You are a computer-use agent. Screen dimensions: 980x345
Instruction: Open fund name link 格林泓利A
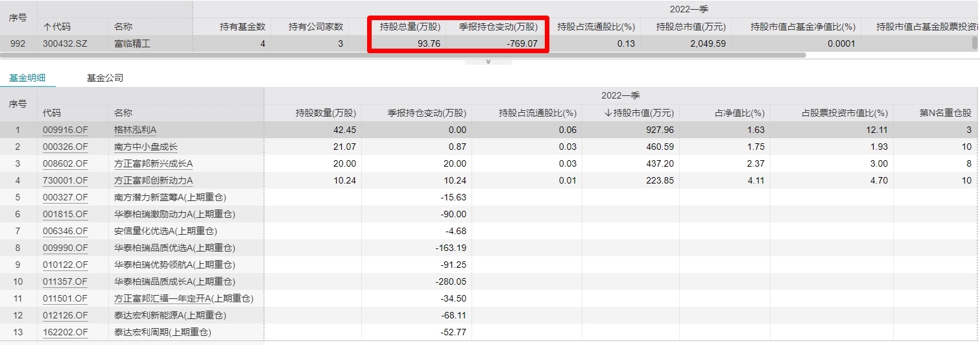tap(135, 130)
